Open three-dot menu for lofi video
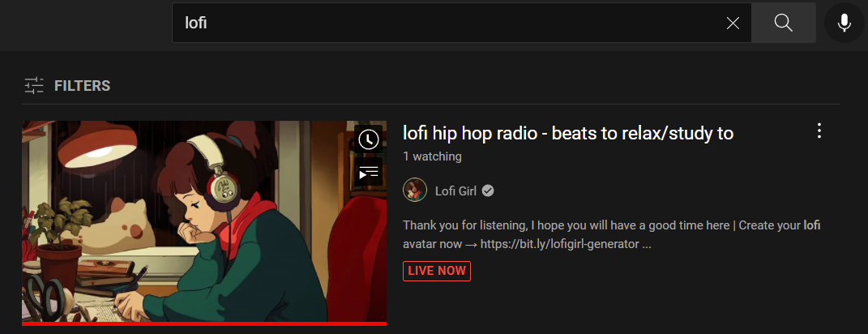 pyautogui.click(x=819, y=131)
